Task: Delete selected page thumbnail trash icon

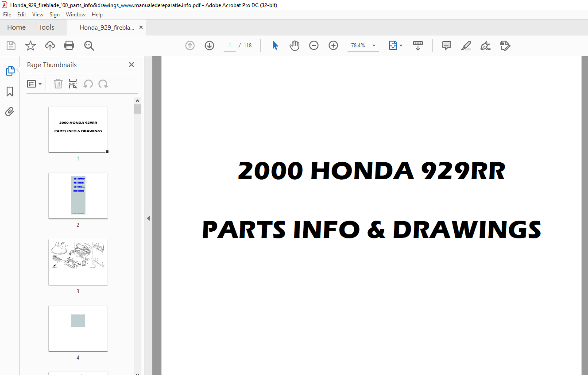Action: [58, 84]
